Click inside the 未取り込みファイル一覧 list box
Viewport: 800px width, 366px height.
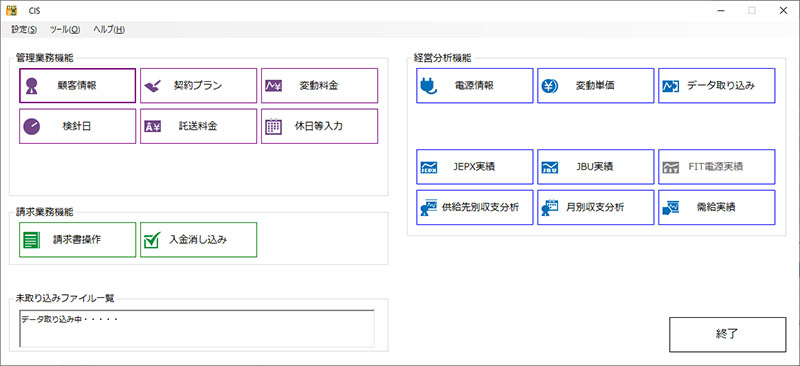pyautogui.click(x=197, y=328)
